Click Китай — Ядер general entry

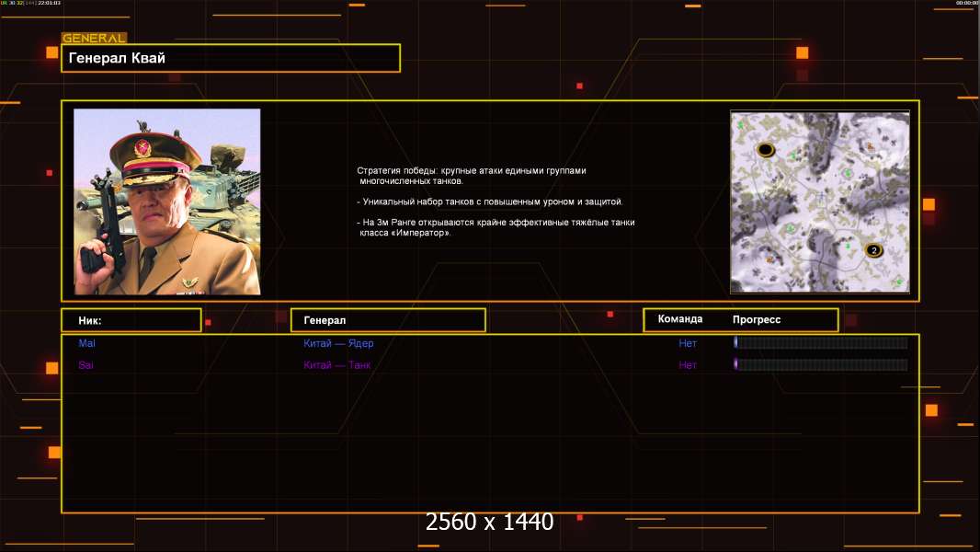pos(338,343)
